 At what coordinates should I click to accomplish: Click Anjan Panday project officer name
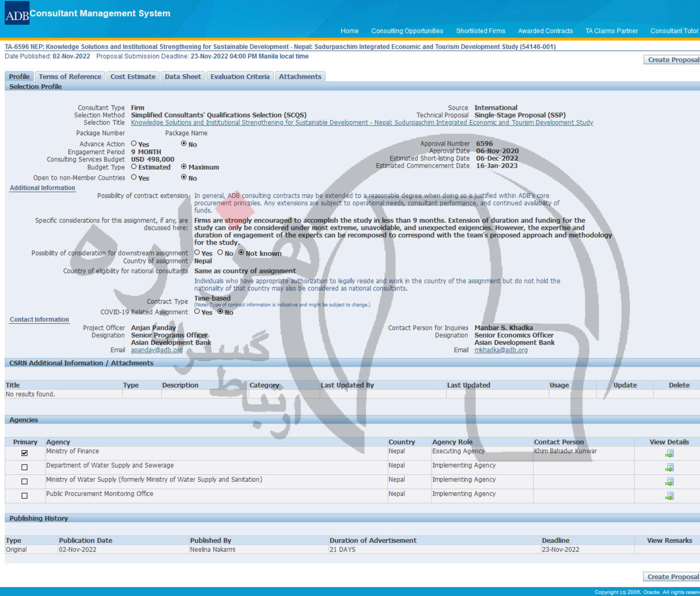[x=153, y=328]
